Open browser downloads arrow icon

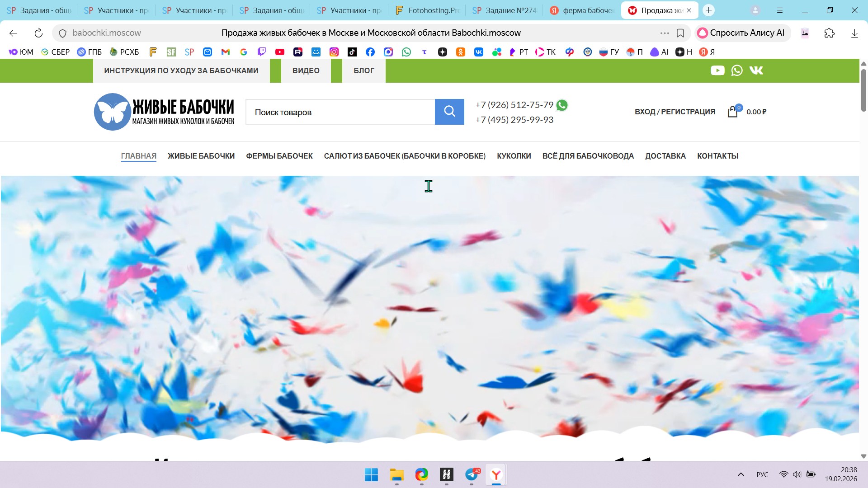coord(854,33)
